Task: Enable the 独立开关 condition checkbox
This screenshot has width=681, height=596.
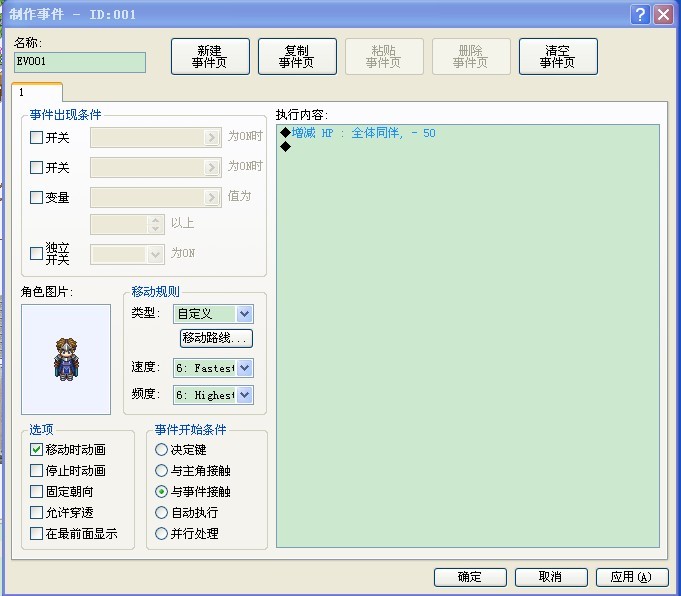Action: coord(36,253)
